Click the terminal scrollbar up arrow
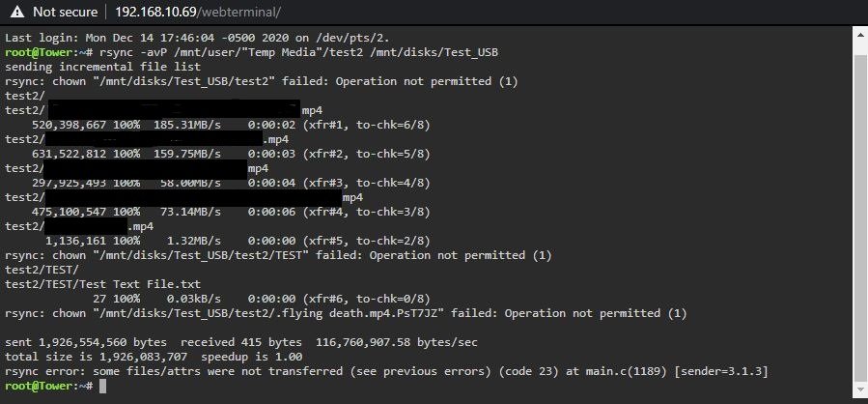The image size is (868, 404). point(859,35)
